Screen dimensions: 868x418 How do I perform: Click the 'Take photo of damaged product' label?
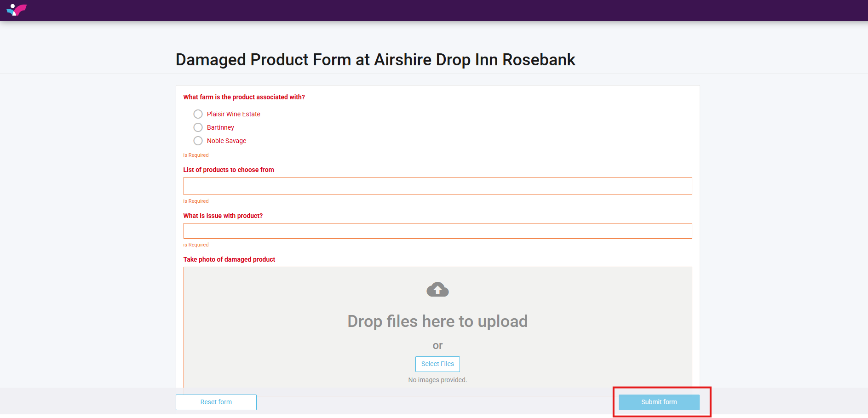229,259
